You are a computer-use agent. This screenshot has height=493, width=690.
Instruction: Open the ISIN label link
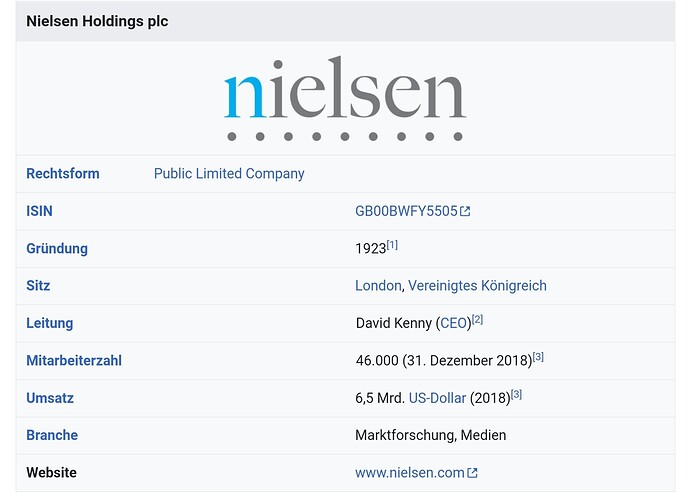click(39, 211)
